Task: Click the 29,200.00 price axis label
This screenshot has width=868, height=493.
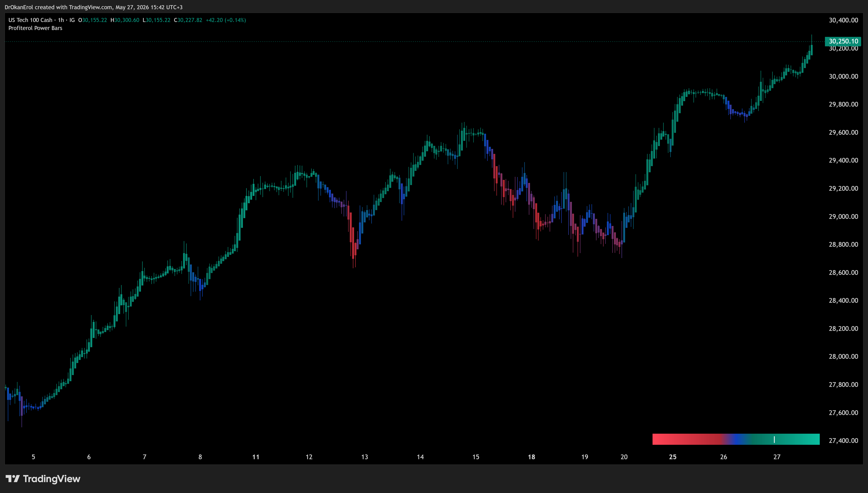Action: 843,189
